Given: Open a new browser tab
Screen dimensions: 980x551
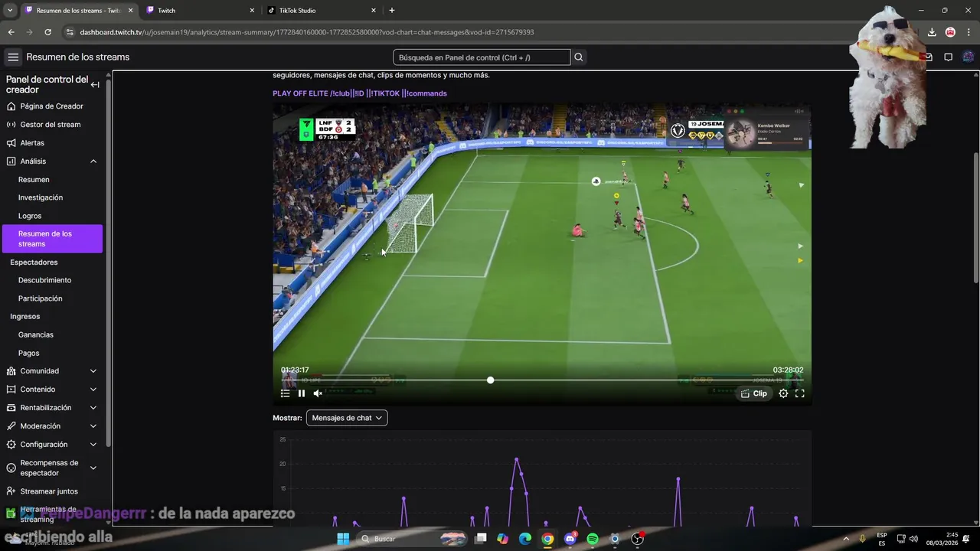Looking at the screenshot, I should [x=392, y=10].
